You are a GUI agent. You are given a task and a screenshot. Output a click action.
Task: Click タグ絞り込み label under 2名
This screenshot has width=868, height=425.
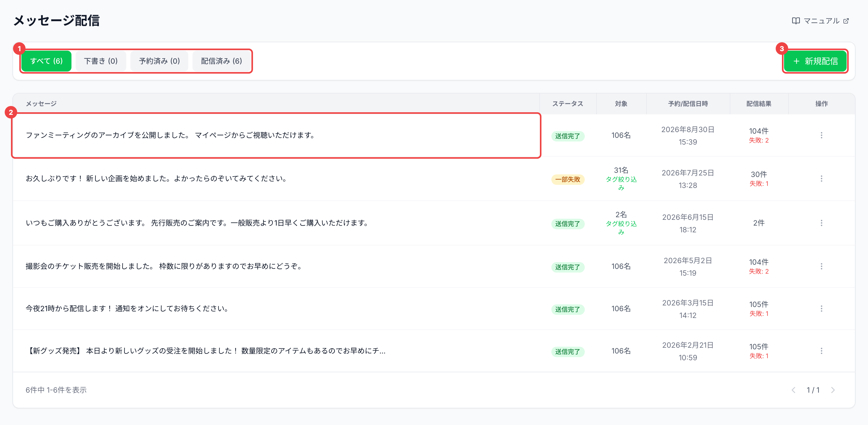click(621, 228)
